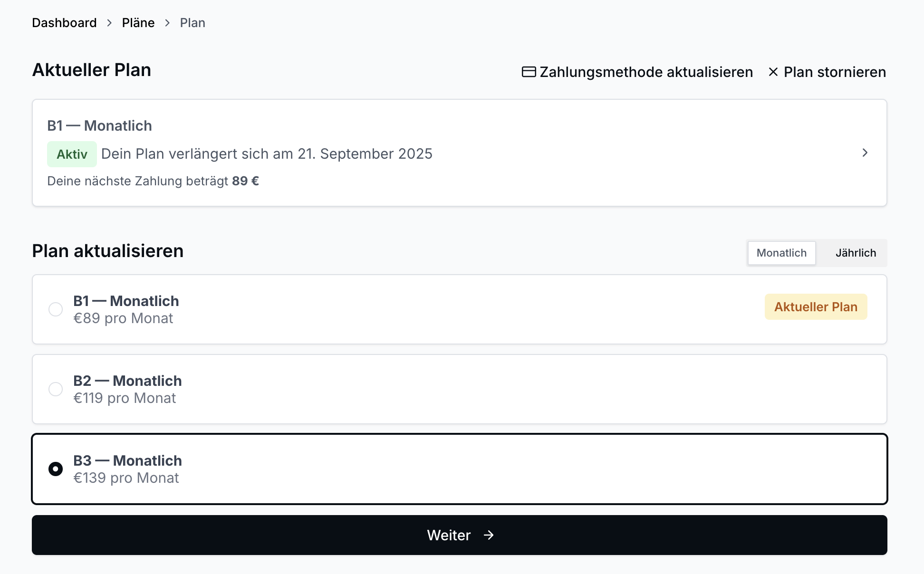
Task: Choose the €119 pro Monat plan card
Action: [459, 389]
